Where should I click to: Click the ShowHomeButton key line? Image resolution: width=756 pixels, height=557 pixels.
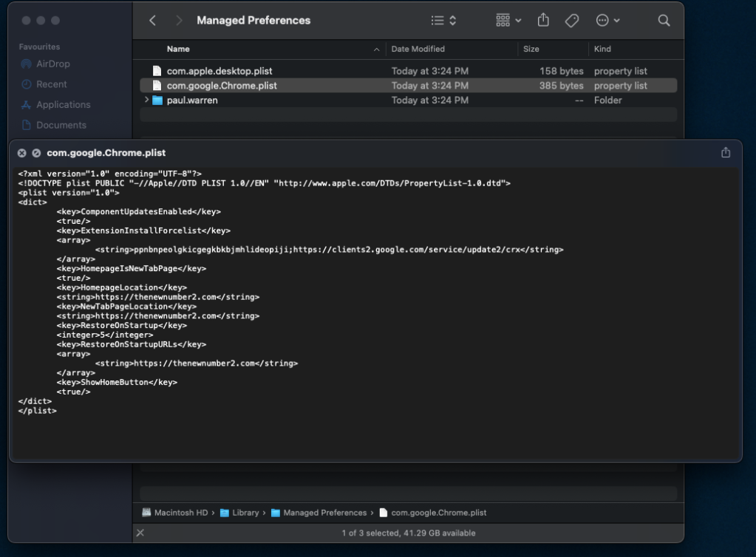117,382
